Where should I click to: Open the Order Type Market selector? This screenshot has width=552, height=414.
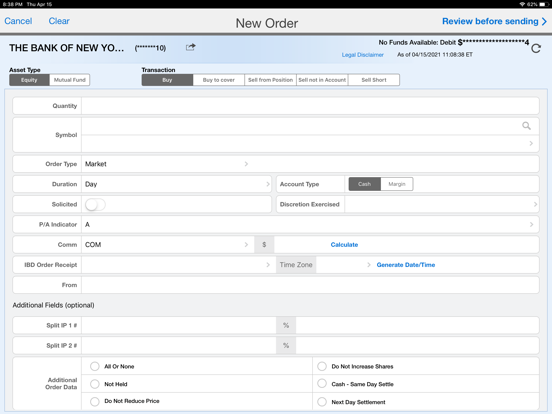[166, 164]
